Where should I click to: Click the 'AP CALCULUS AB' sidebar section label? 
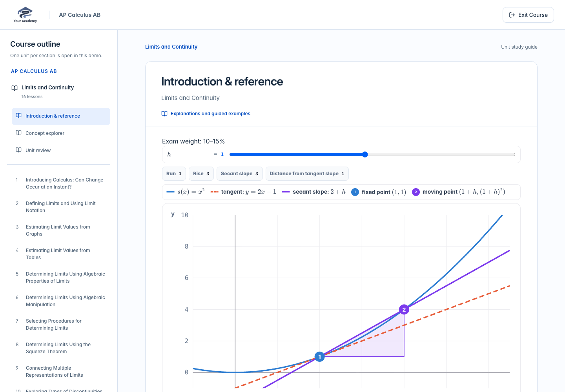(34, 71)
